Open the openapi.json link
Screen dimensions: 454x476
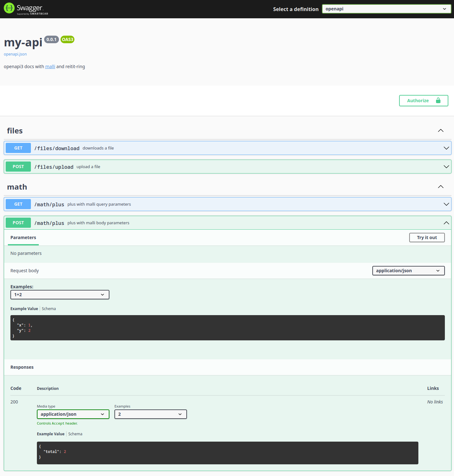pos(15,54)
